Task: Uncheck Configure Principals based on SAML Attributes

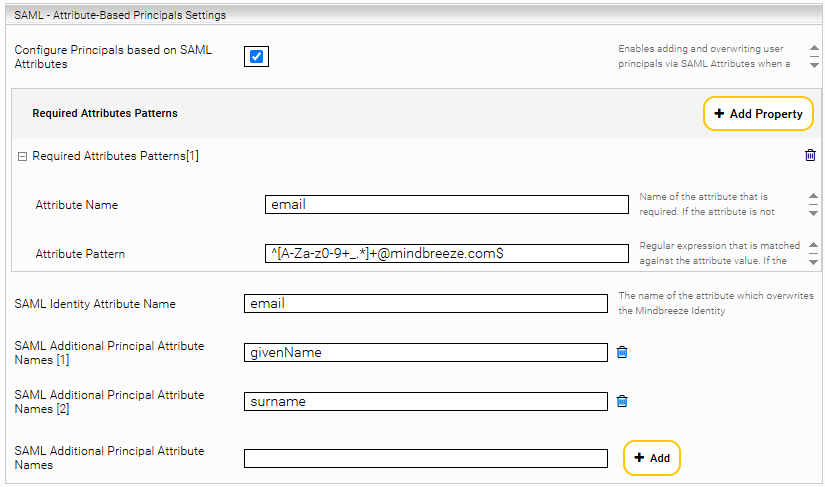Action: click(x=256, y=57)
